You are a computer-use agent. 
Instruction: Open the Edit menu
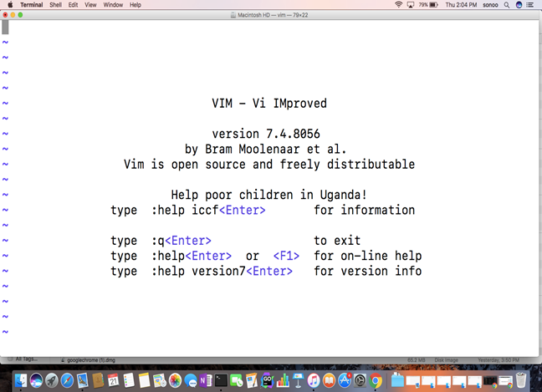(x=73, y=5)
